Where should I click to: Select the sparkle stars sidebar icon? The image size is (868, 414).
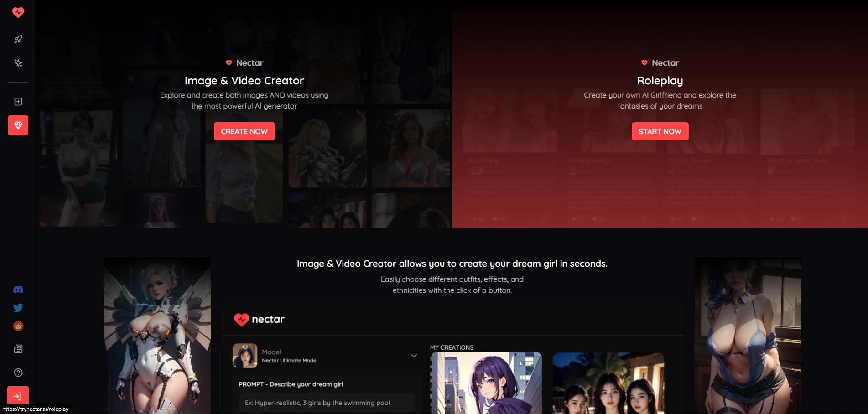(18, 63)
